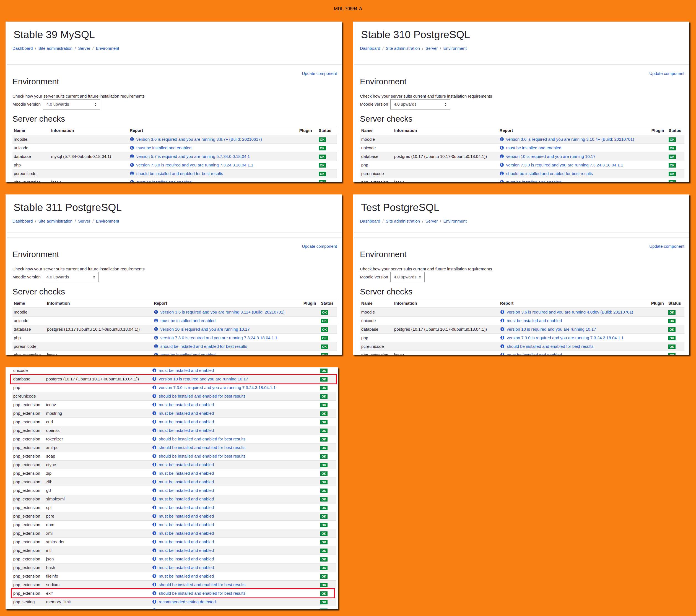Open report link showing running 3.10.4+ build
This screenshot has width=696, height=616.
(x=570, y=139)
